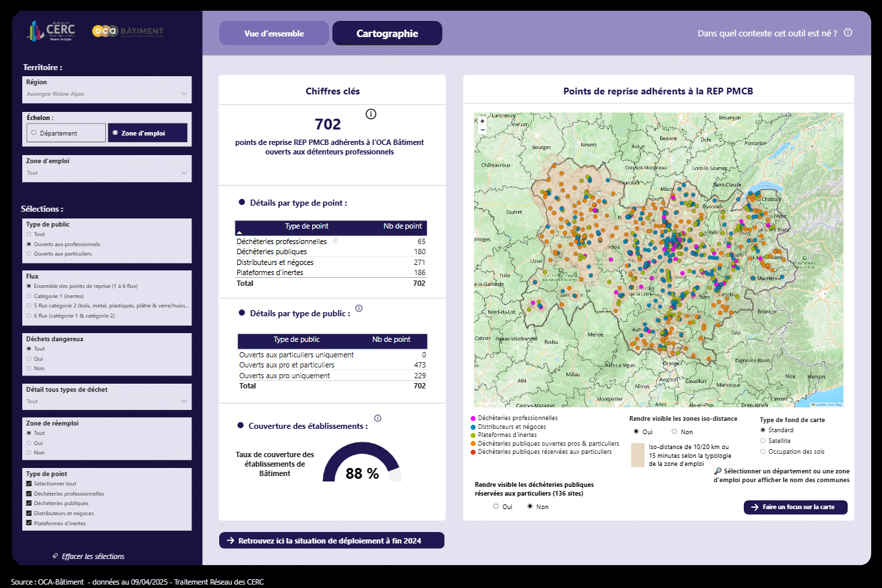Select the Cartographie tab
This screenshot has height=588, width=882.
387,34
